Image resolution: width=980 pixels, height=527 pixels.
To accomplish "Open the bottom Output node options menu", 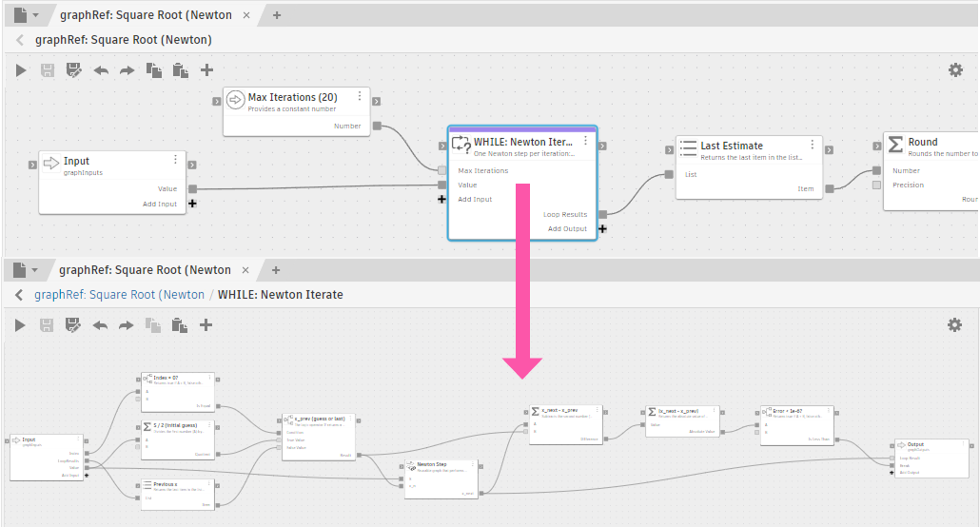I will click(964, 444).
